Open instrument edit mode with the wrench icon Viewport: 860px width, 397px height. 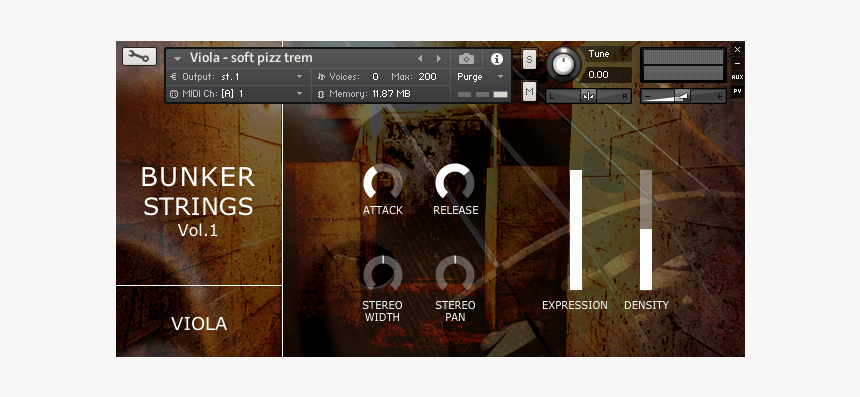(x=139, y=56)
